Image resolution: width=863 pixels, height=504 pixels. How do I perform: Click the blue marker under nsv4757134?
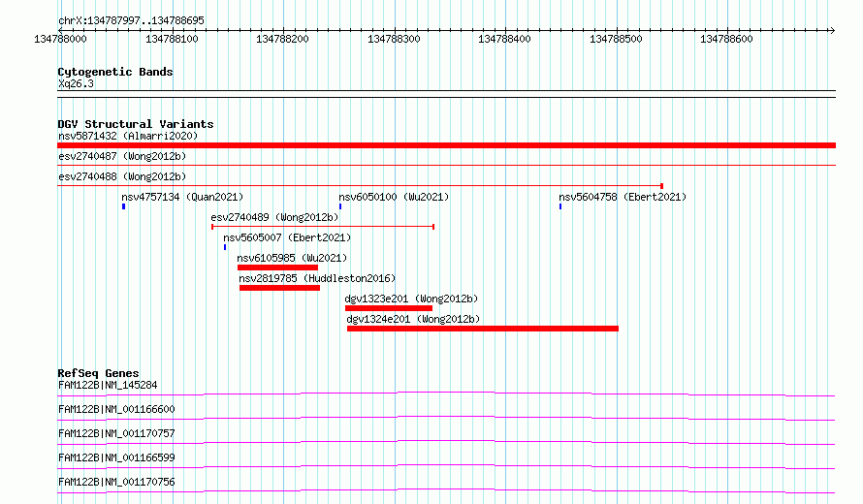(124, 206)
